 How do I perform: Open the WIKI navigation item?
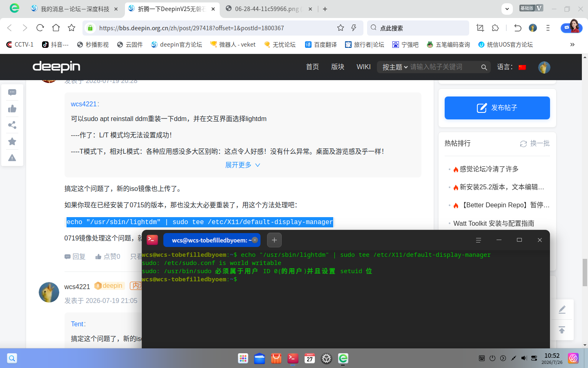point(363,67)
